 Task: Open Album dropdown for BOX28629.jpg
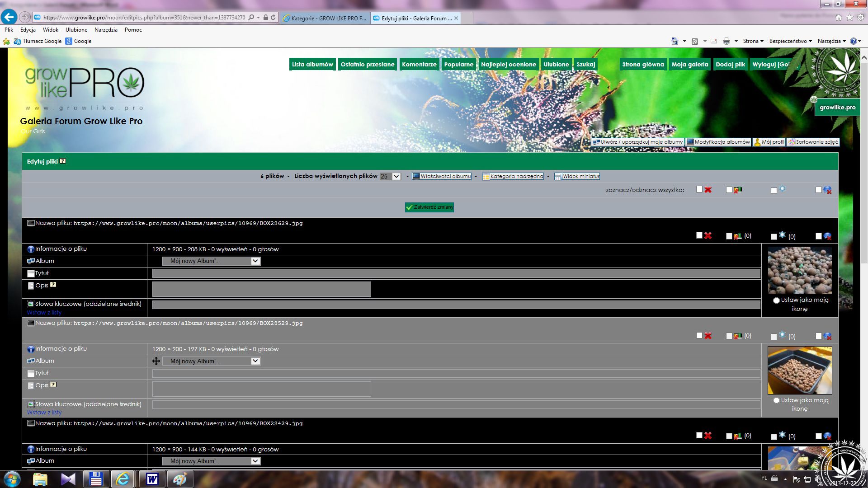click(x=211, y=261)
